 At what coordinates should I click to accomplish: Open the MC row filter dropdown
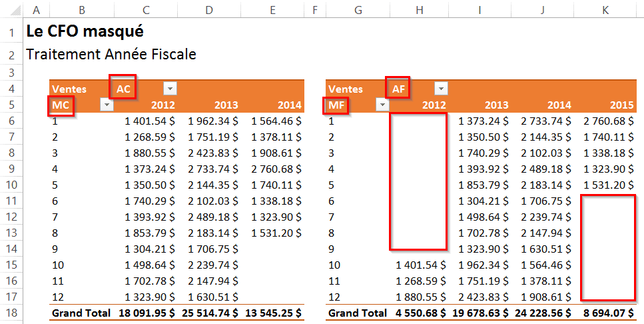tap(105, 105)
